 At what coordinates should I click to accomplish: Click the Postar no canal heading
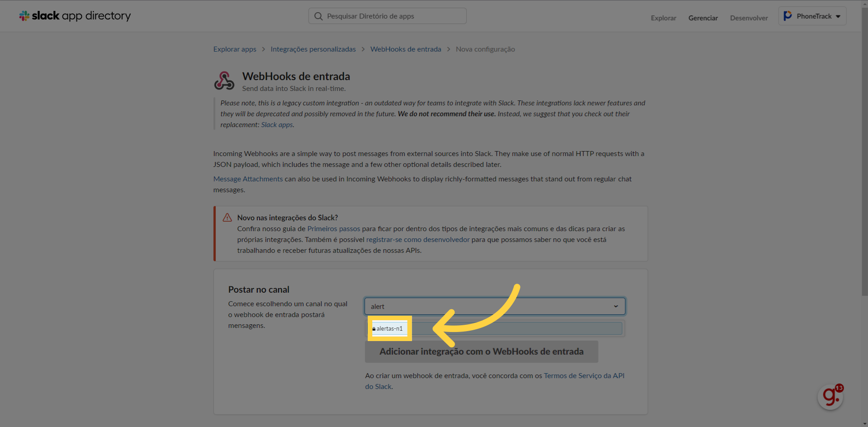coord(259,289)
